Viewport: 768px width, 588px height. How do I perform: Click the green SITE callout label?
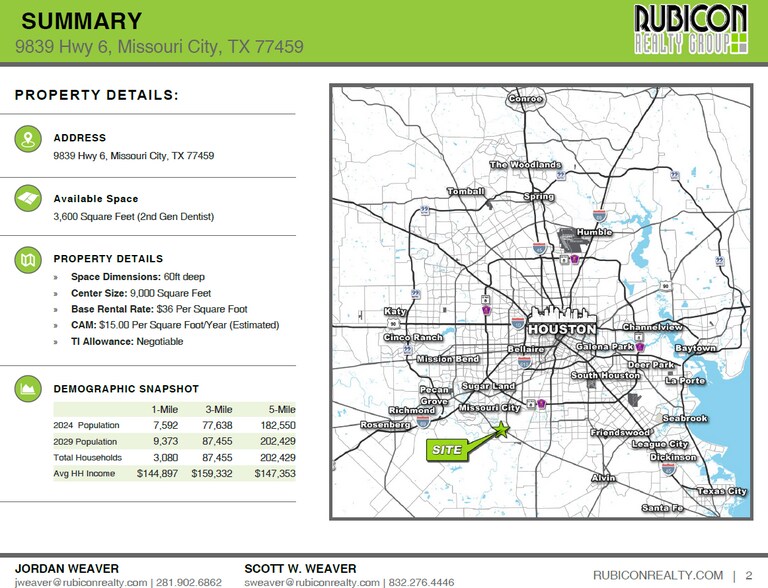coord(447,450)
